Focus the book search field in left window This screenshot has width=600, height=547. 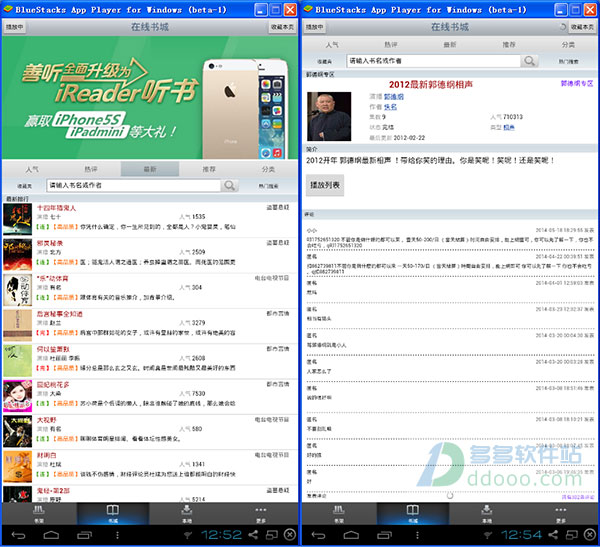click(x=134, y=186)
